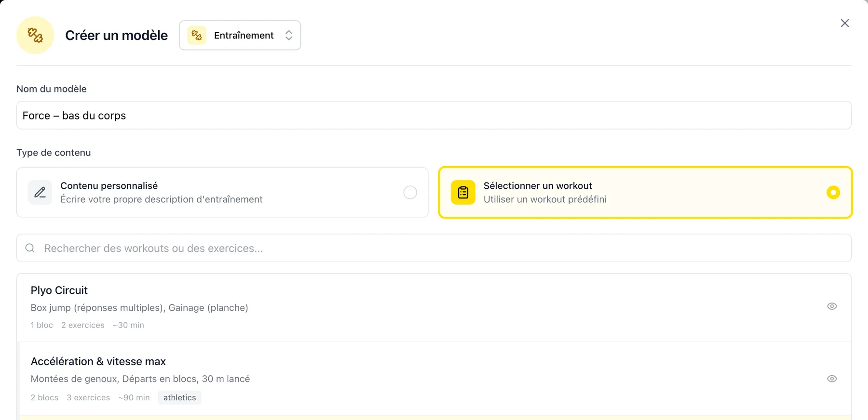Click the 3 exercices count
Viewport: 868px width, 420px height.
pos(88,397)
